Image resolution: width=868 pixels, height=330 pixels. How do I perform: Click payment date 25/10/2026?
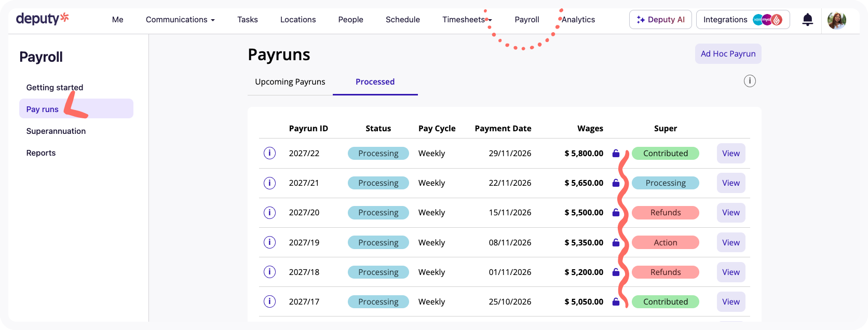pyautogui.click(x=510, y=302)
